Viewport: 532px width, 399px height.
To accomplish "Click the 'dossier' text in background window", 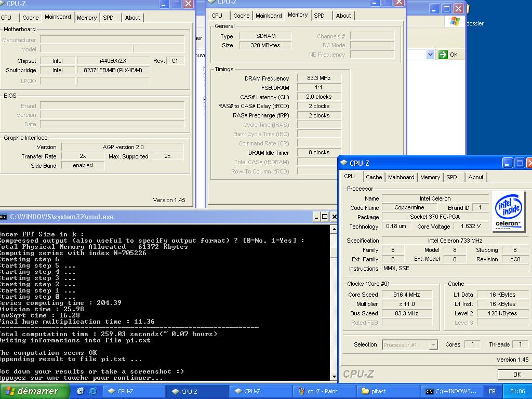I will [475, 23].
